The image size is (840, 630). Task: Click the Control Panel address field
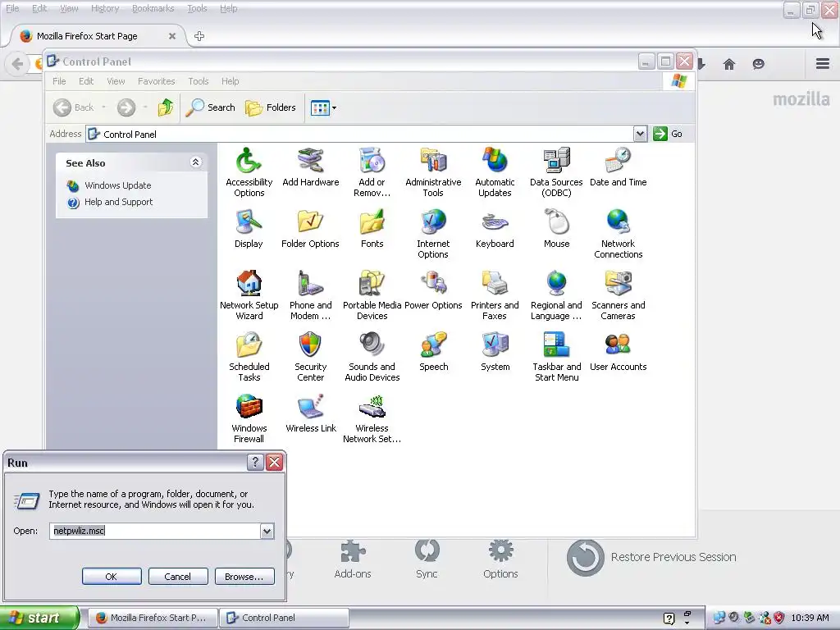coord(359,134)
